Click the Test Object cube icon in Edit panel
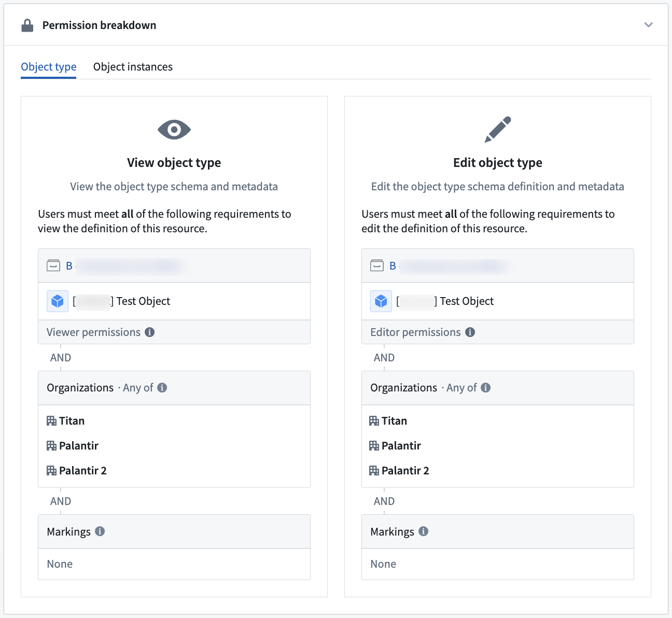The width and height of the screenshot is (672, 618). coord(381,301)
